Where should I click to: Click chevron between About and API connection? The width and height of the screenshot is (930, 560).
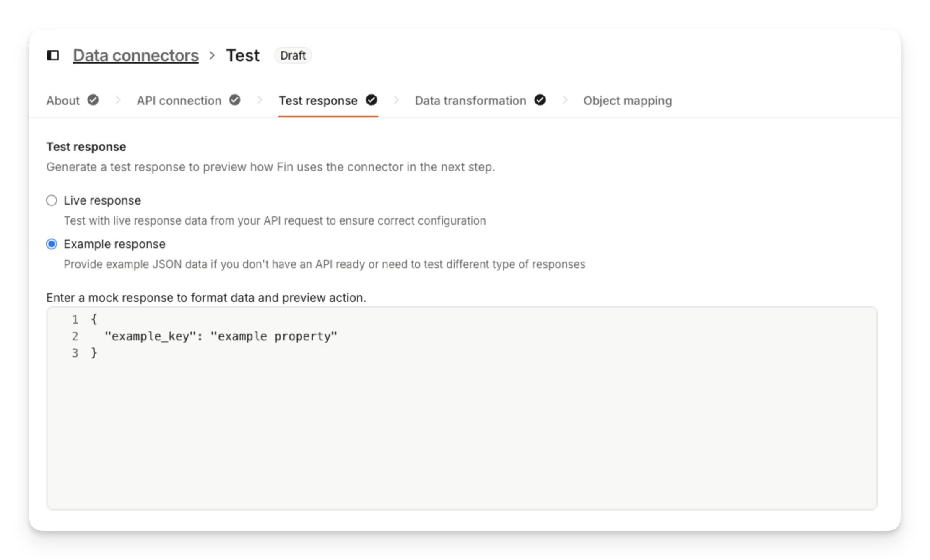click(118, 100)
